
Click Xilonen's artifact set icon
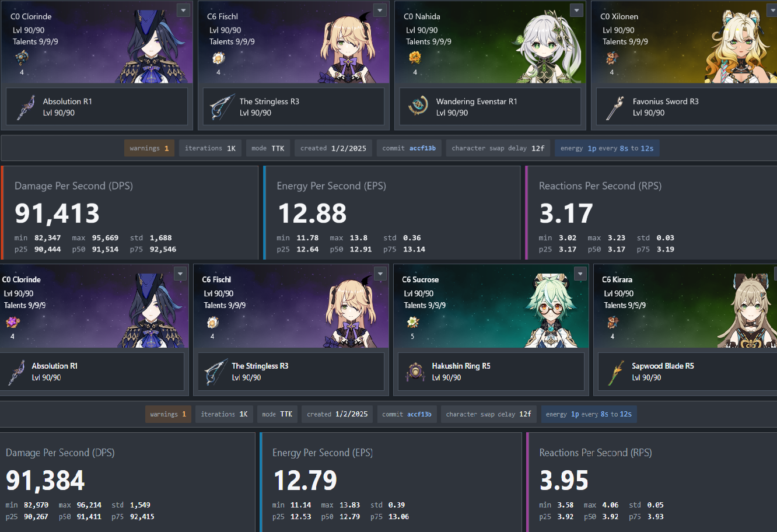[x=611, y=58]
